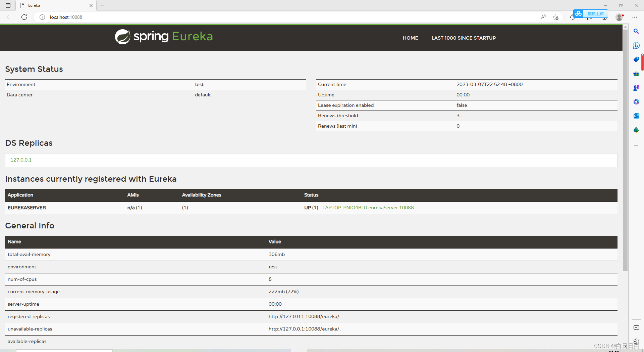Click the Spring Eureka logo
Image resolution: width=644 pixels, height=352 pixels.
[x=164, y=37]
